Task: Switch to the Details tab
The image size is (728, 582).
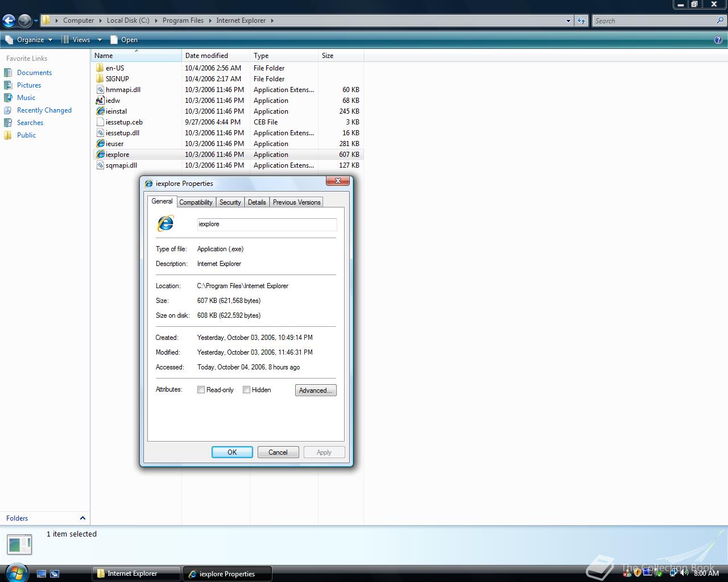Action: click(x=257, y=202)
